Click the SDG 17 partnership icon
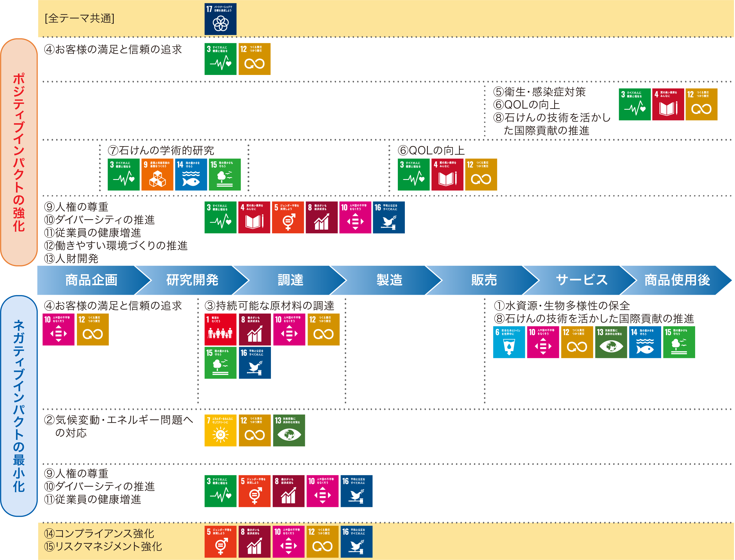Screen dimensions: 735x560 pos(220,19)
